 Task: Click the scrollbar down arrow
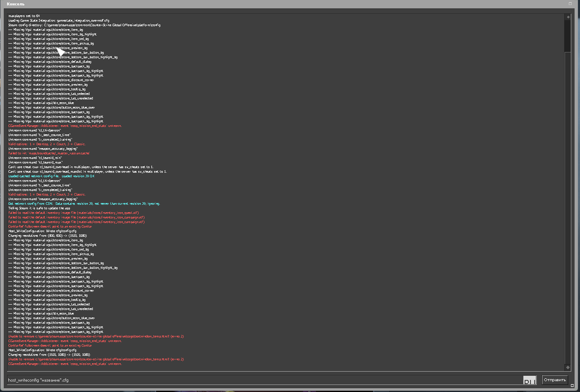(x=568, y=367)
